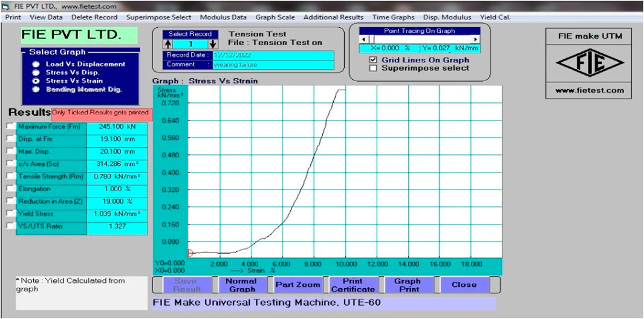This screenshot has width=644, height=319.
Task: Click the 1.035 kN/mm² yield stress value
Action: [117, 214]
